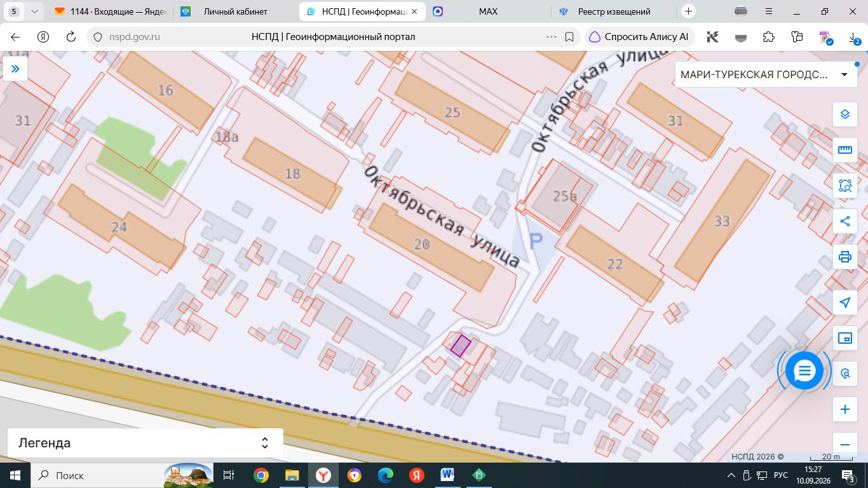Open Task View on taskbar
This screenshot has height=488, width=868.
pyautogui.click(x=229, y=475)
